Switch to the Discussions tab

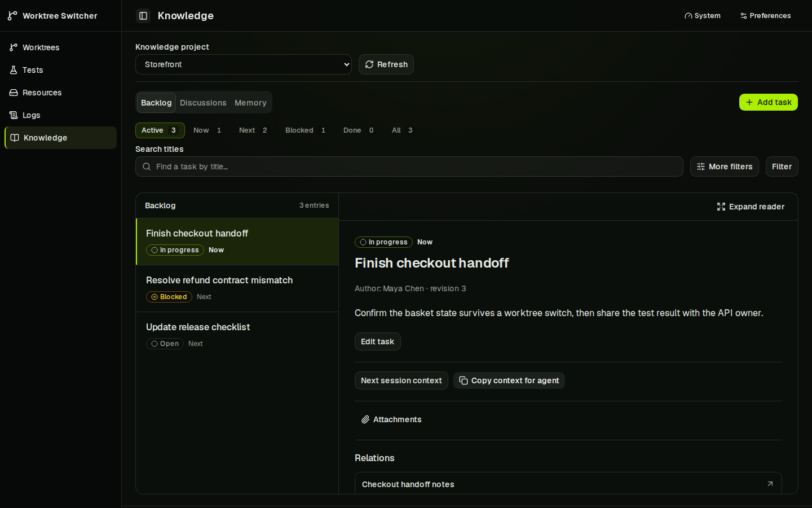point(203,103)
